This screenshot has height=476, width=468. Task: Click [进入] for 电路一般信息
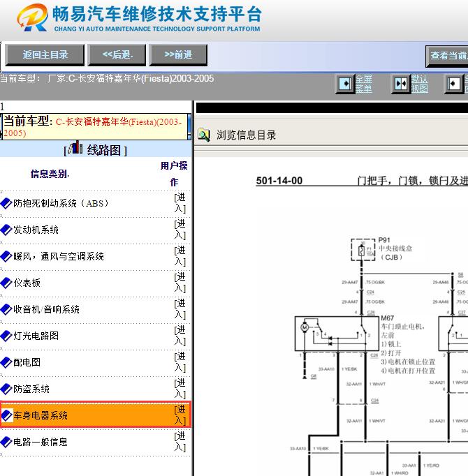coord(180,441)
